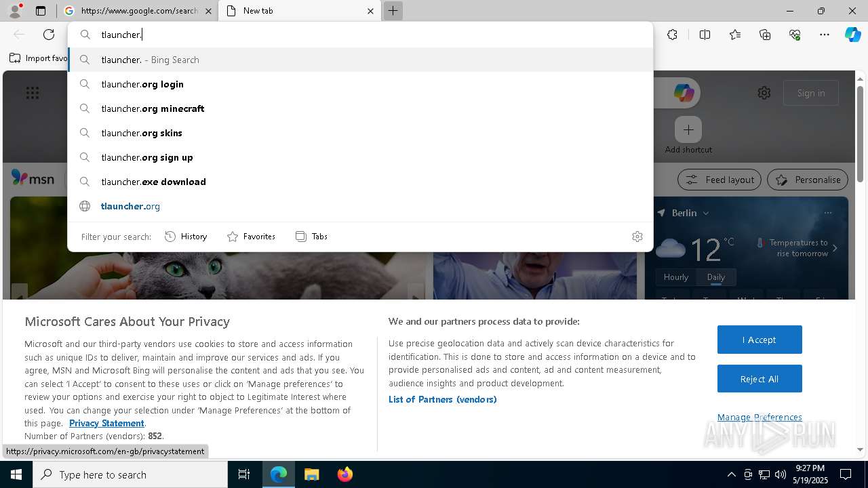Select 'tlauncher. - Bing Search' suggestion

(x=360, y=60)
